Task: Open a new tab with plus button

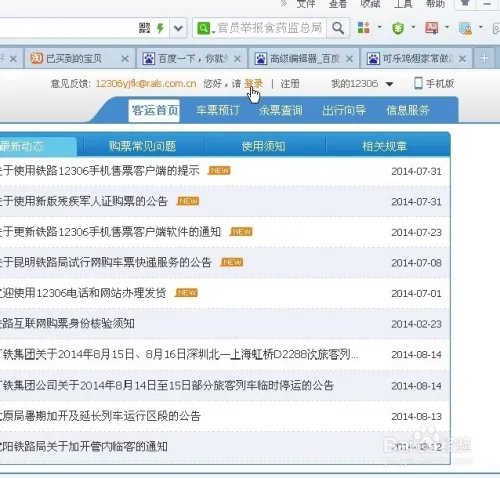Action: (484, 59)
